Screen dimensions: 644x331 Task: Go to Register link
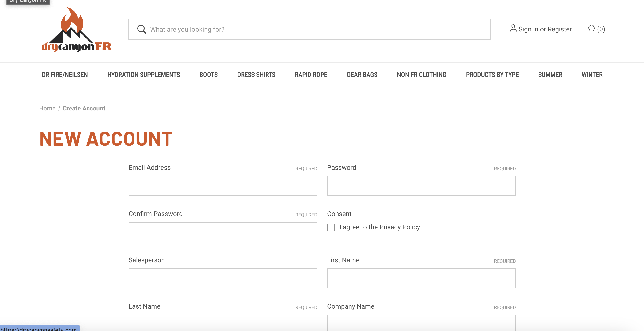pos(560,29)
